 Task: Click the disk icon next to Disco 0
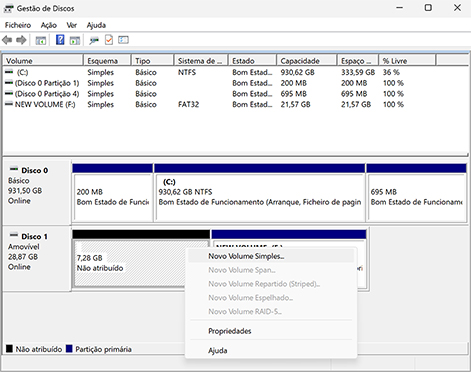point(14,169)
